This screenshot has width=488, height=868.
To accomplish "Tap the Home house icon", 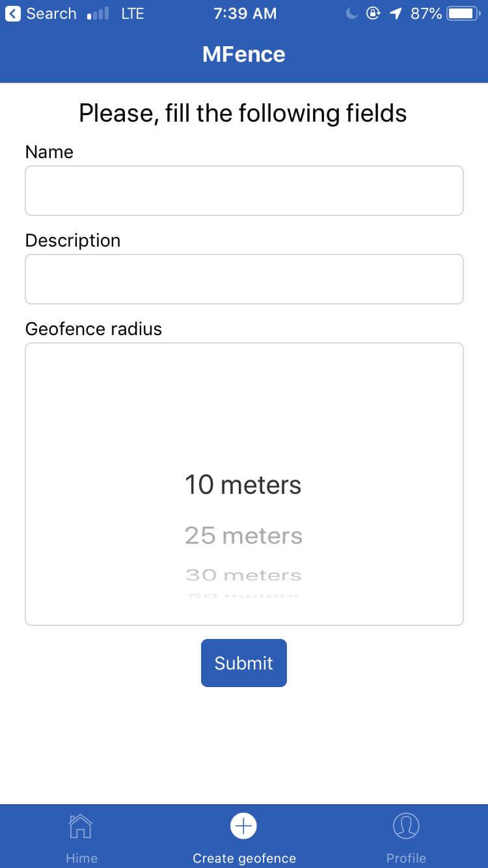I will coord(81,826).
